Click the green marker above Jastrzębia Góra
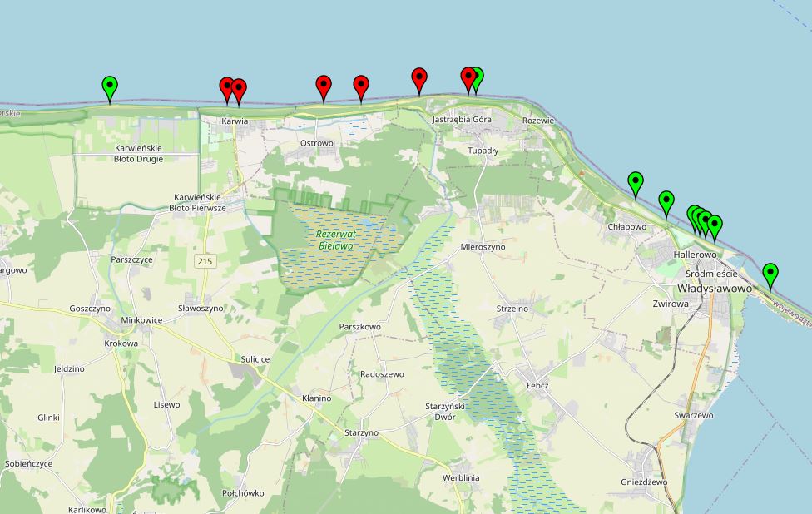Screen dimensions: 812x514 click(x=477, y=77)
